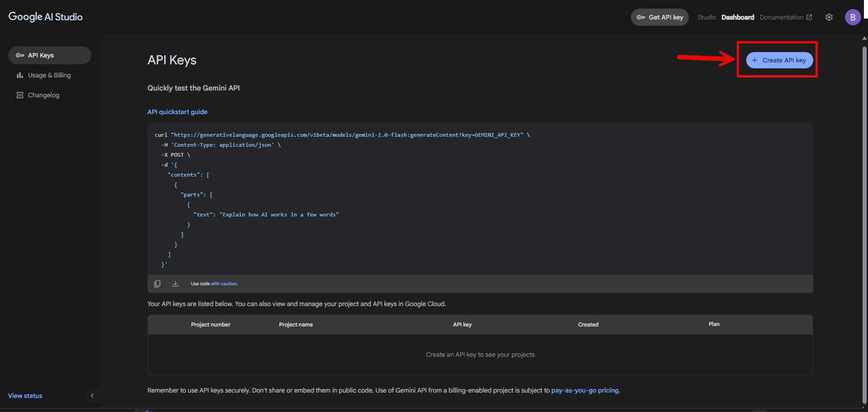Open the Documentation external link
The width and height of the screenshot is (868, 412).
pos(786,17)
